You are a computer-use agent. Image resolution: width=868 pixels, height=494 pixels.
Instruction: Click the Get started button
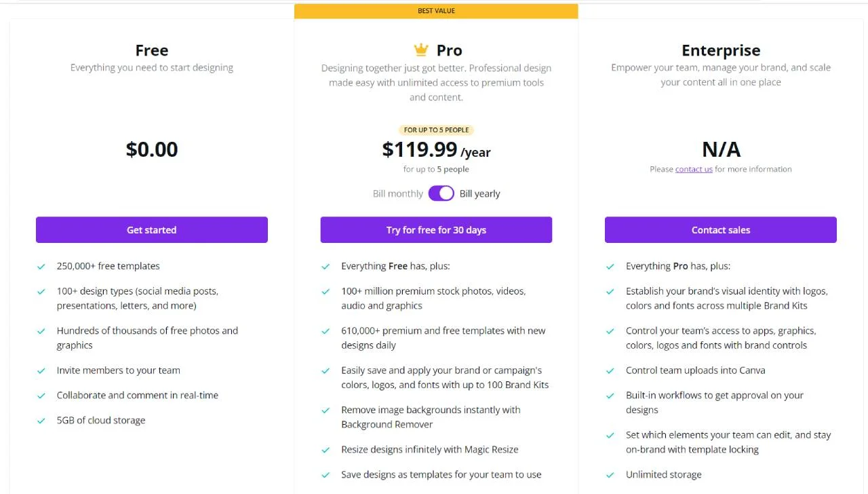click(151, 230)
